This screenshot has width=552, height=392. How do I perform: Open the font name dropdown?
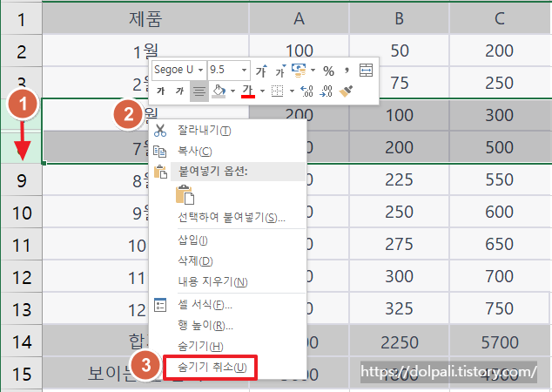coord(200,70)
